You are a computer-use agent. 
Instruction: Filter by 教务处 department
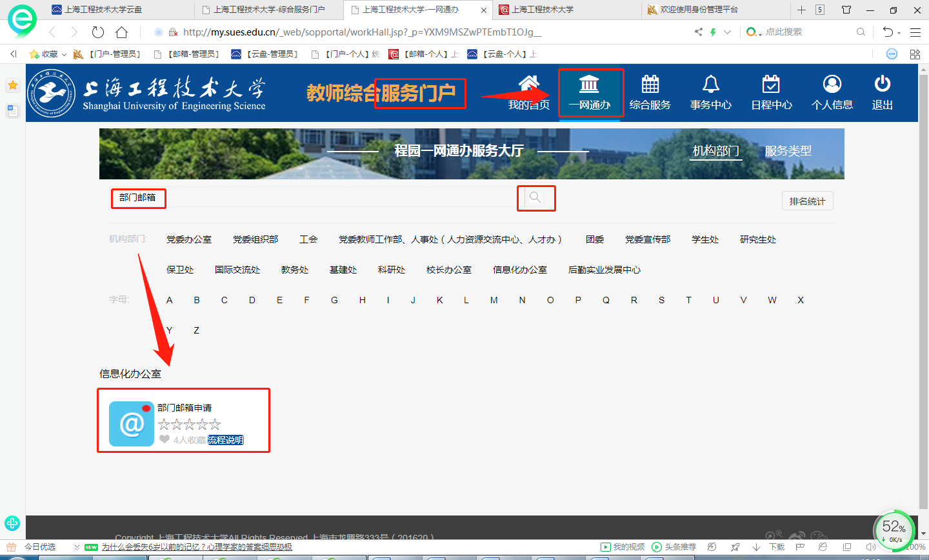click(x=295, y=270)
